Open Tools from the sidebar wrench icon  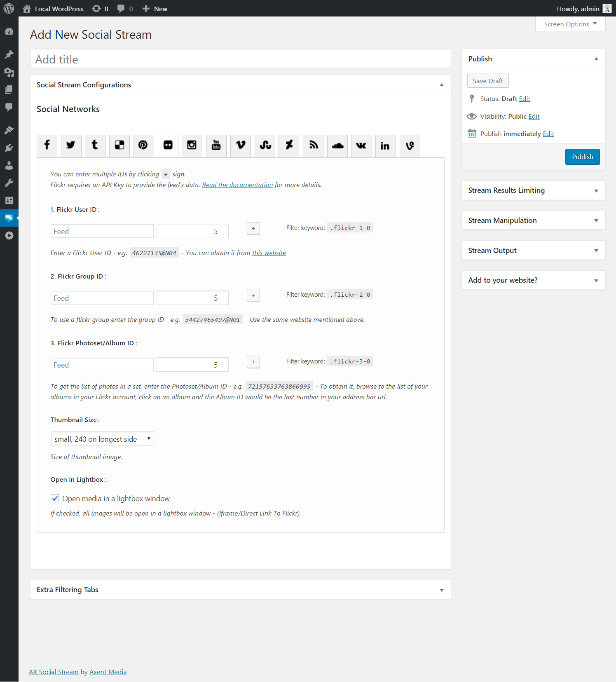(9, 183)
